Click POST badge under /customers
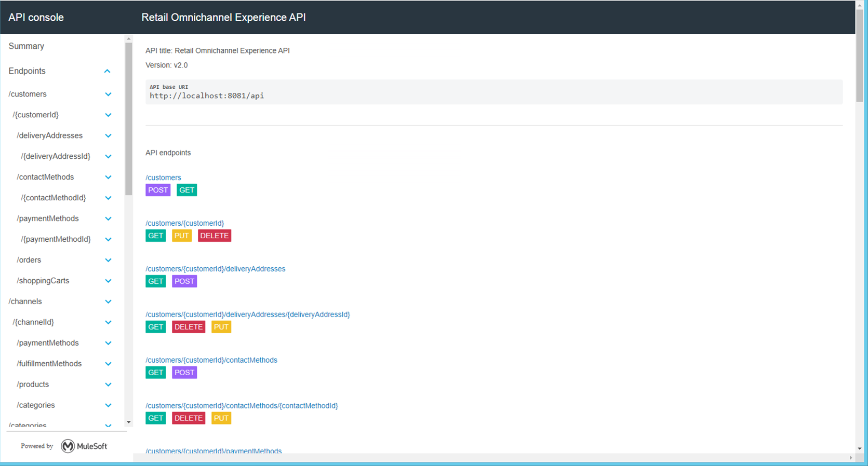 tap(158, 190)
